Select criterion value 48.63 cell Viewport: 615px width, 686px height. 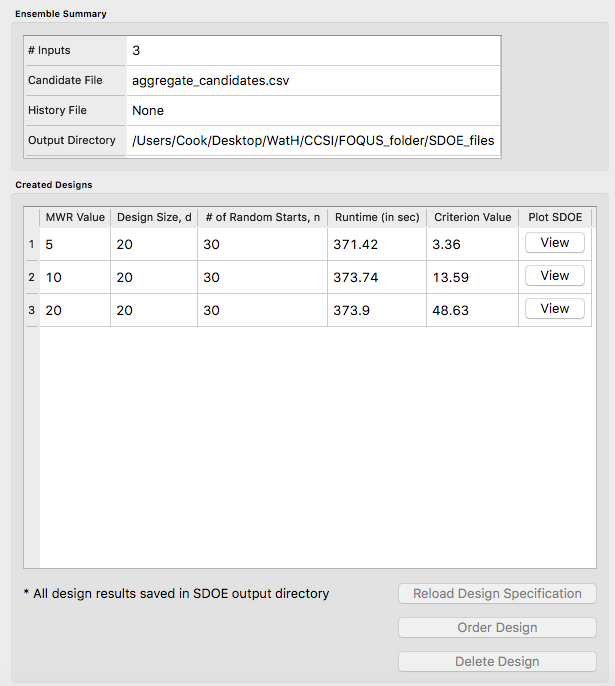point(472,310)
